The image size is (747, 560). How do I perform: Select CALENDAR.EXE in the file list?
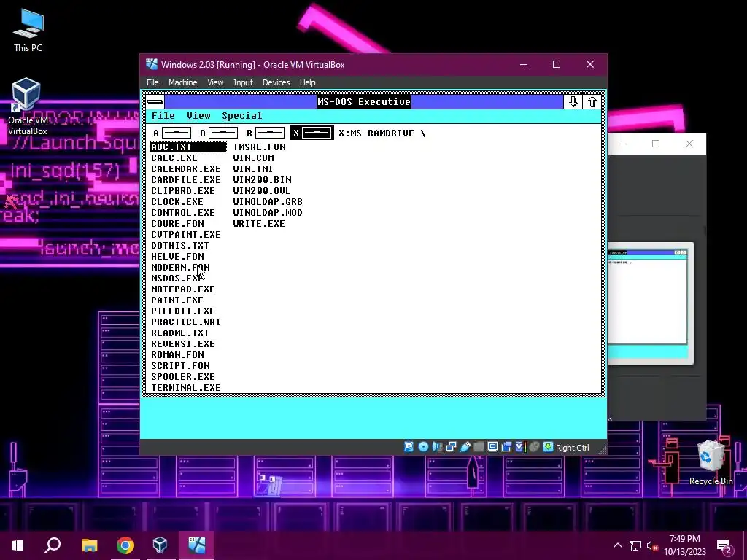tap(186, 169)
